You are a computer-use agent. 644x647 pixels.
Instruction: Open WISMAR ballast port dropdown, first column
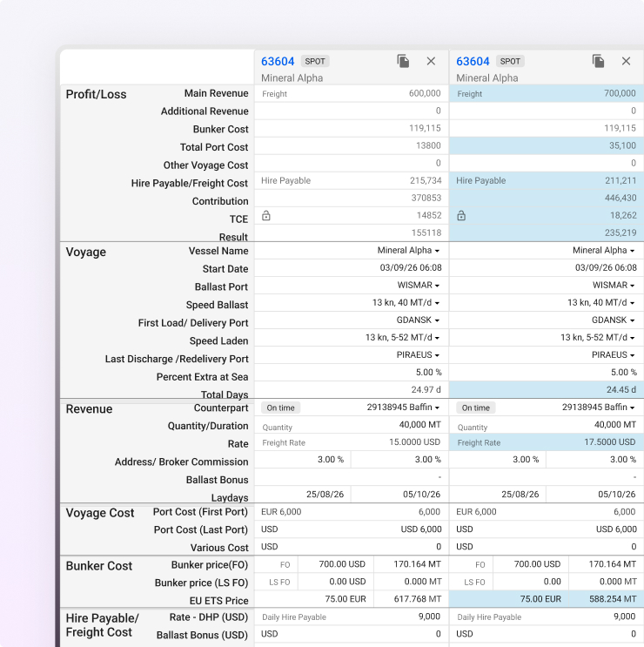[x=419, y=285]
